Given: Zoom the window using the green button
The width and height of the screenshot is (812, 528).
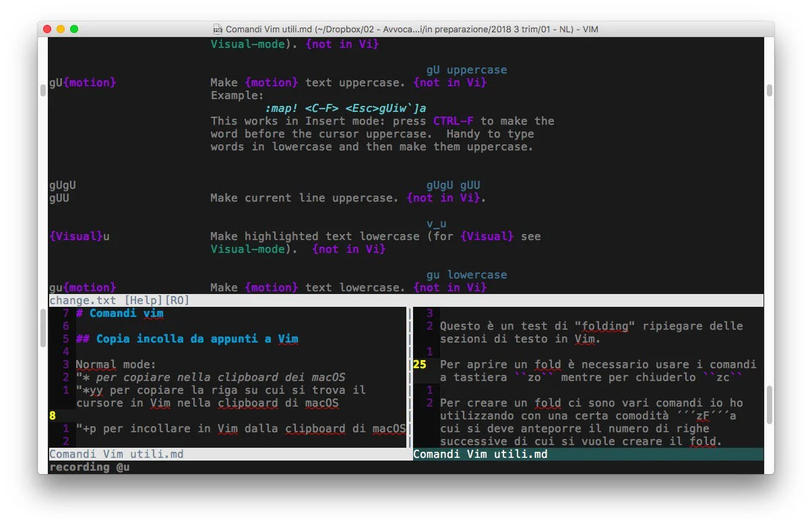Looking at the screenshot, I should coord(74,29).
